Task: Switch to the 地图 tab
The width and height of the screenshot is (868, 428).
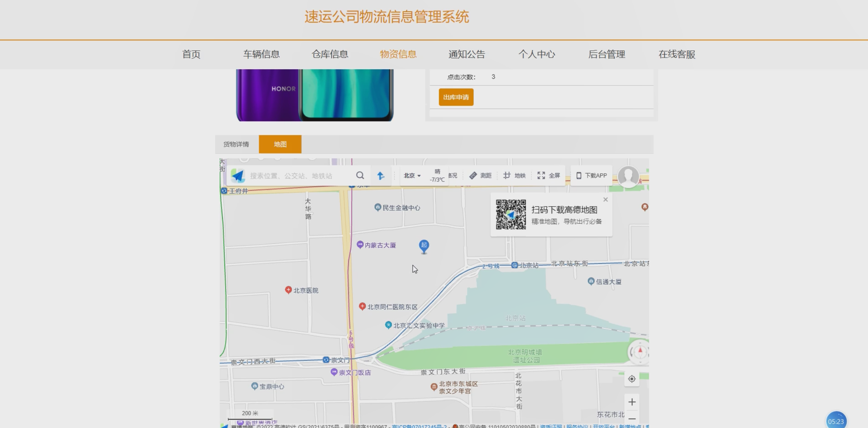Action: pos(280,144)
